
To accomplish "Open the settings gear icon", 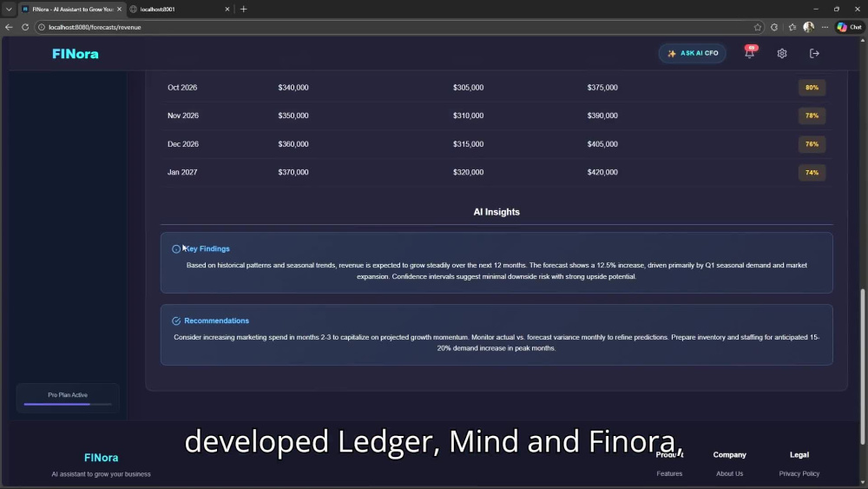I will pos(782,53).
